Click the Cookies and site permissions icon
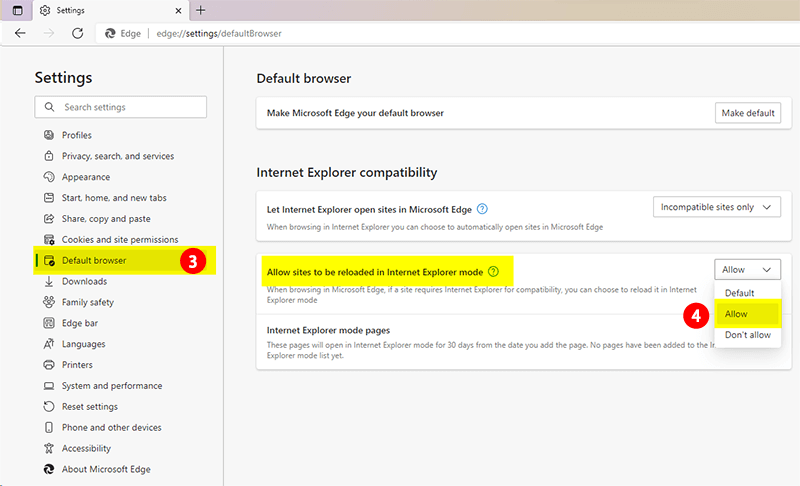Screen dimensions: 800x486 pos(49,240)
